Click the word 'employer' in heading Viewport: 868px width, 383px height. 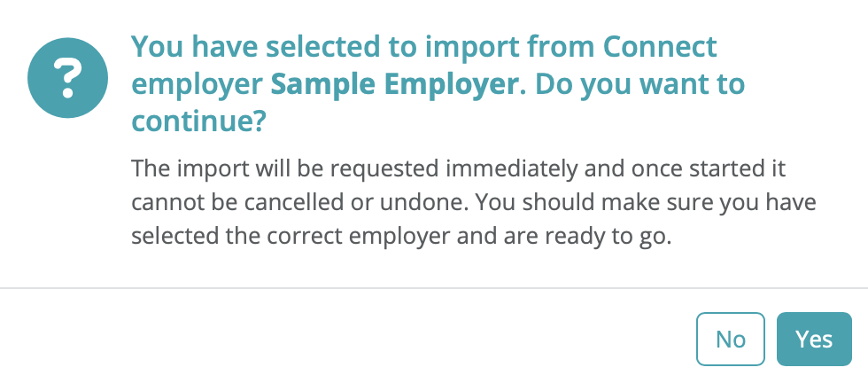197,85
